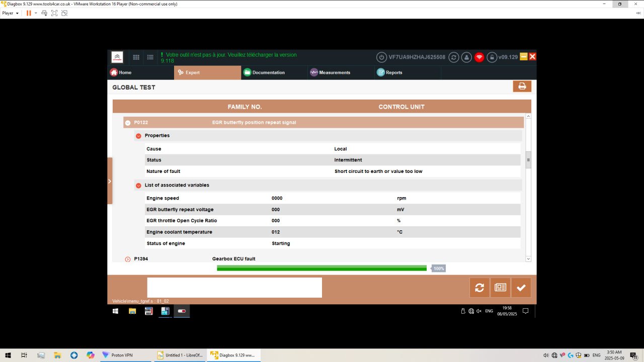
Task: Pause the virtual machine in VMware toolbar
Action: (29, 13)
